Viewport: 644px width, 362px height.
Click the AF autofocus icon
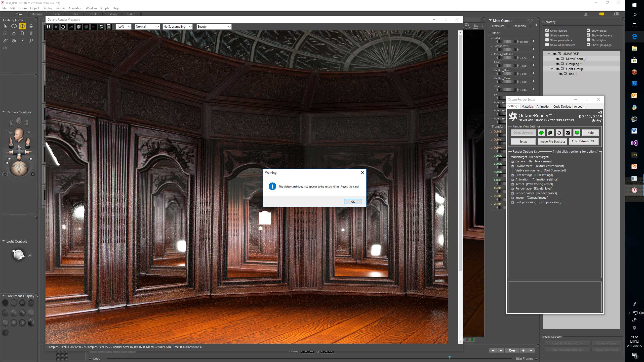pos(71,27)
